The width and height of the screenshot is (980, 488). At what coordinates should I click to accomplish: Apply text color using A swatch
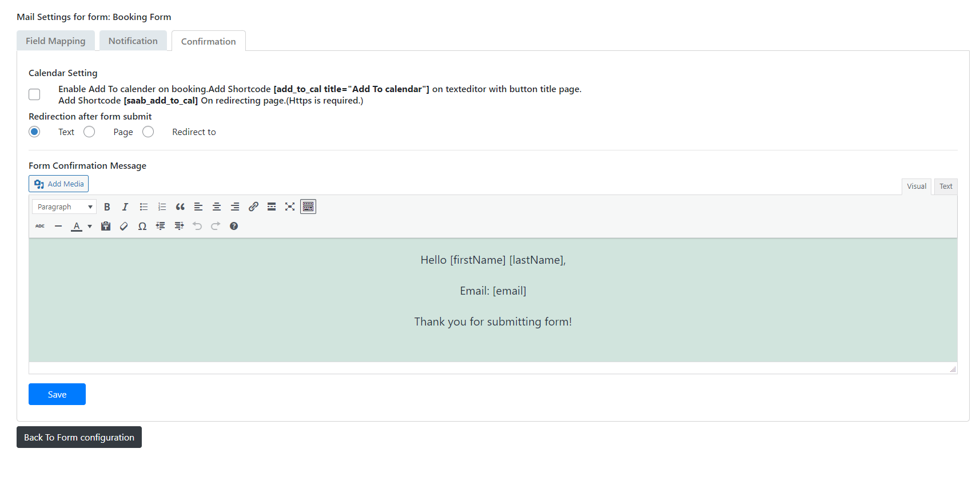click(77, 227)
